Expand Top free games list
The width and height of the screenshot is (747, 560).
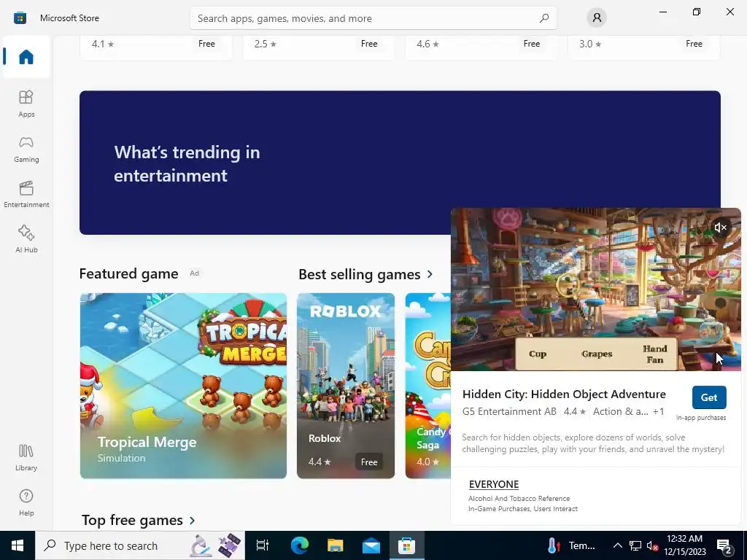click(138, 520)
